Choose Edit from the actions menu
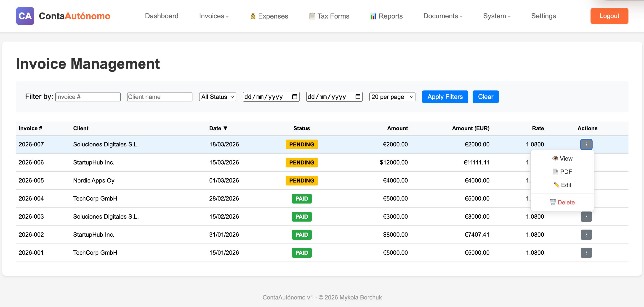644x307 pixels. click(x=562, y=185)
